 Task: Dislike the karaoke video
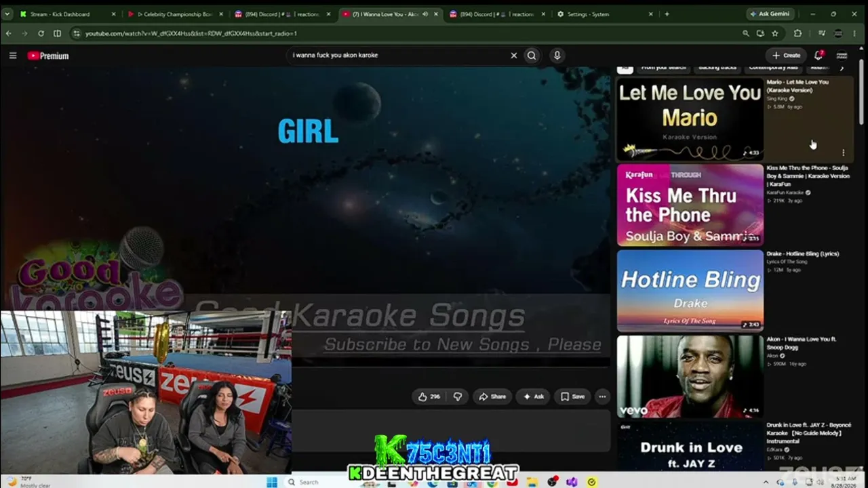pyautogui.click(x=458, y=396)
